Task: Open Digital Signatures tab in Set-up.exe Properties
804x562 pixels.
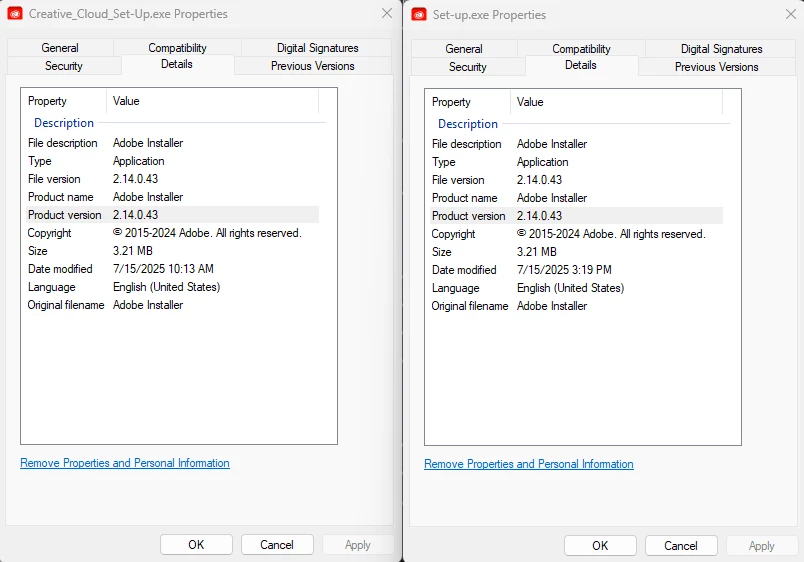Action: (x=721, y=49)
